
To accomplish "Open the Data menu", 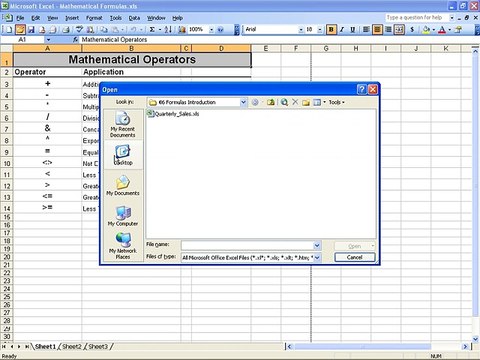I will tap(134, 18).
